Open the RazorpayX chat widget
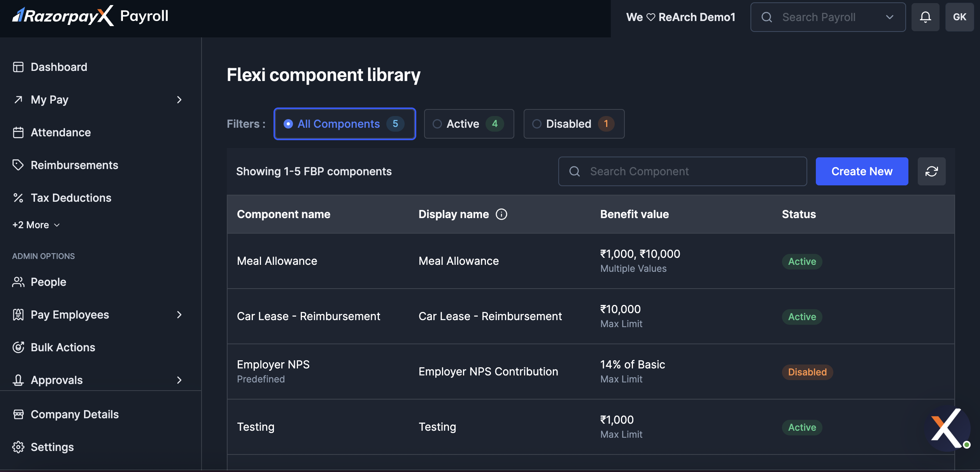Image resolution: width=980 pixels, height=472 pixels. (x=948, y=428)
